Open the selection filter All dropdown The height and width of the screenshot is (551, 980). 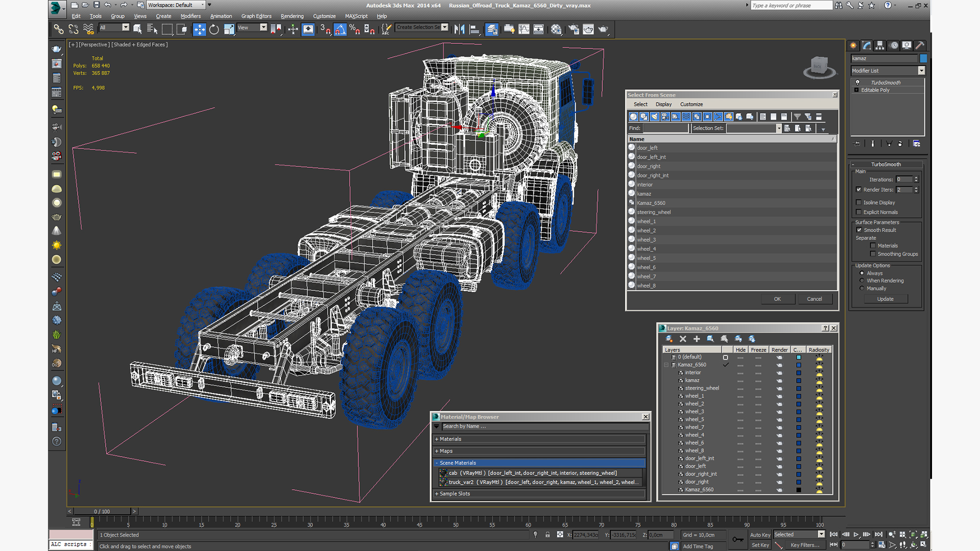point(114,28)
